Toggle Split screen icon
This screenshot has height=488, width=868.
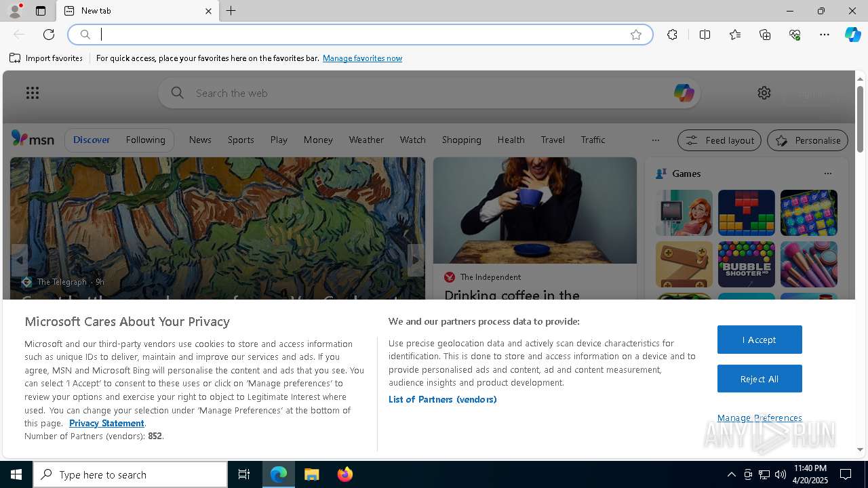tap(705, 35)
